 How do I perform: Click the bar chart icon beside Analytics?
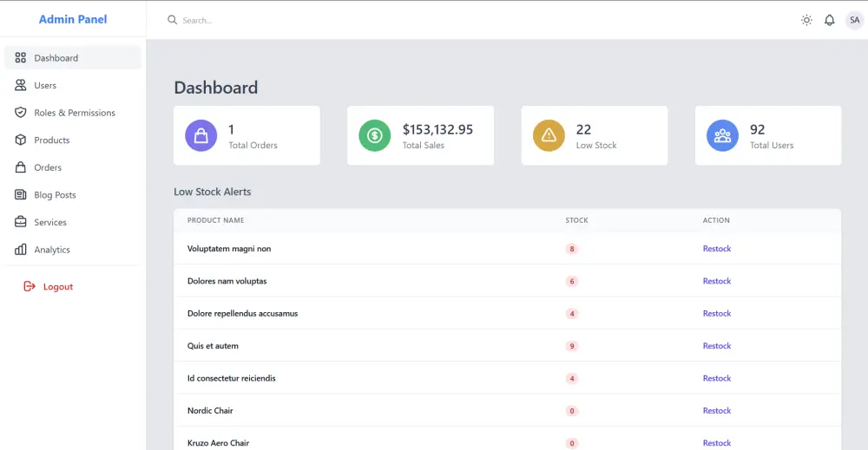pyautogui.click(x=21, y=250)
